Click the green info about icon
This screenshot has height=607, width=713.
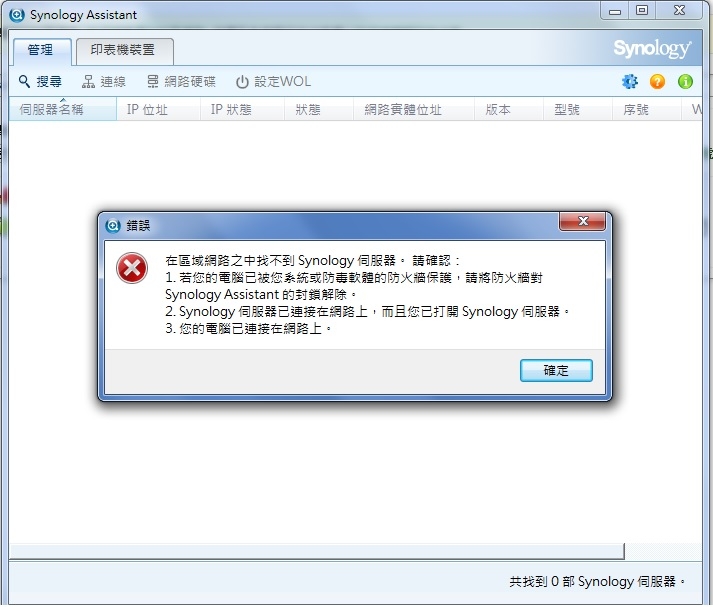[x=685, y=81]
